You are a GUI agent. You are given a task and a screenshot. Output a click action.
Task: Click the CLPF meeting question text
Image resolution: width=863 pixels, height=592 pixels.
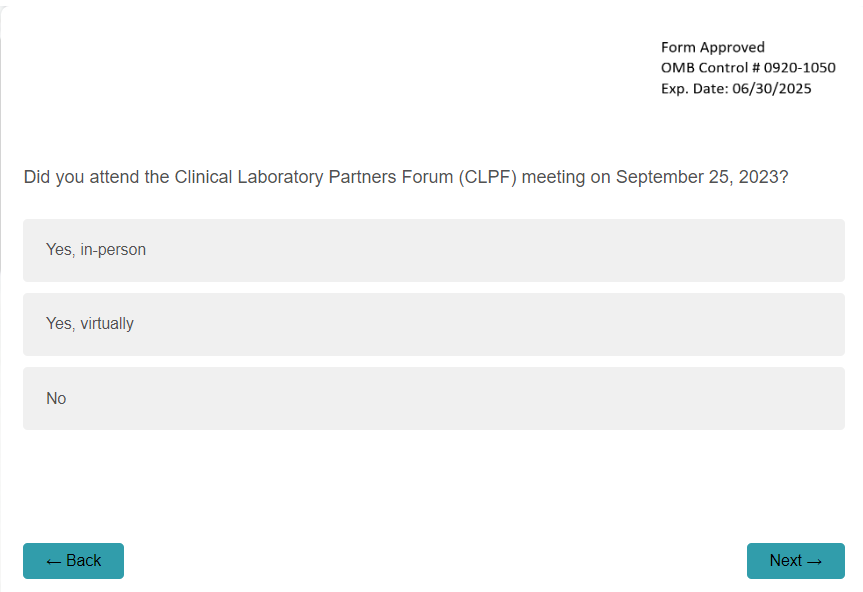406,178
